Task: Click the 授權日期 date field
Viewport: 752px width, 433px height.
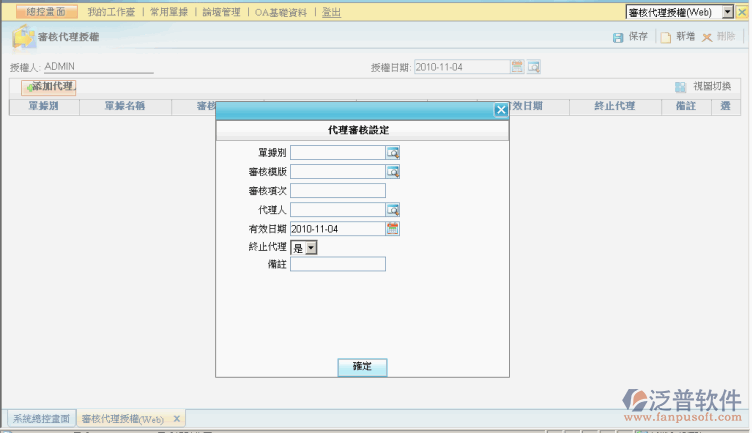Action: (x=462, y=67)
